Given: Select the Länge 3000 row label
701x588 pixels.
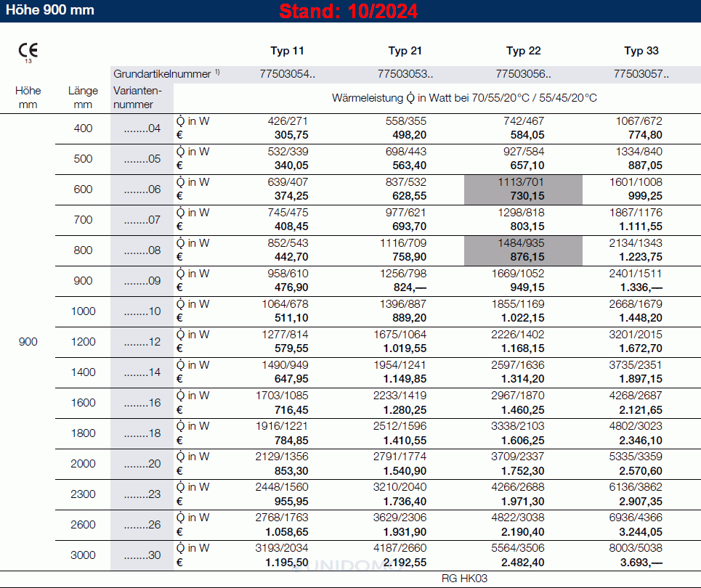Looking at the screenshot, I should [84, 555].
